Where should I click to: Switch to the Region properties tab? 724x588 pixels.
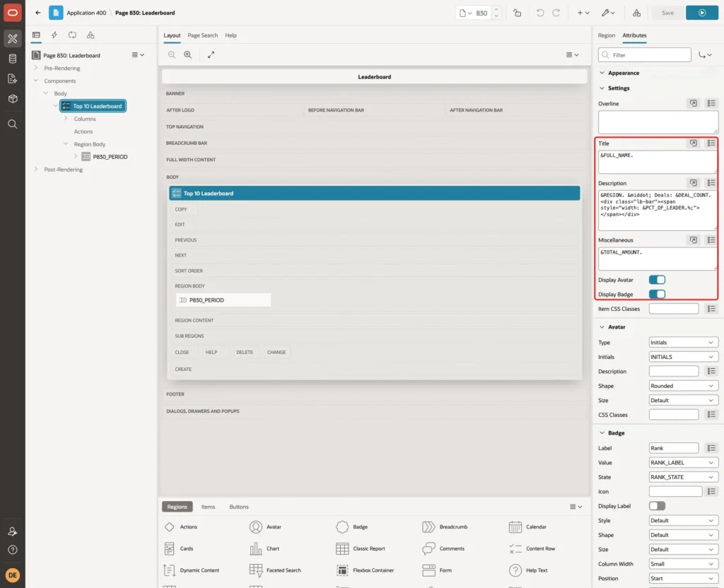click(606, 35)
